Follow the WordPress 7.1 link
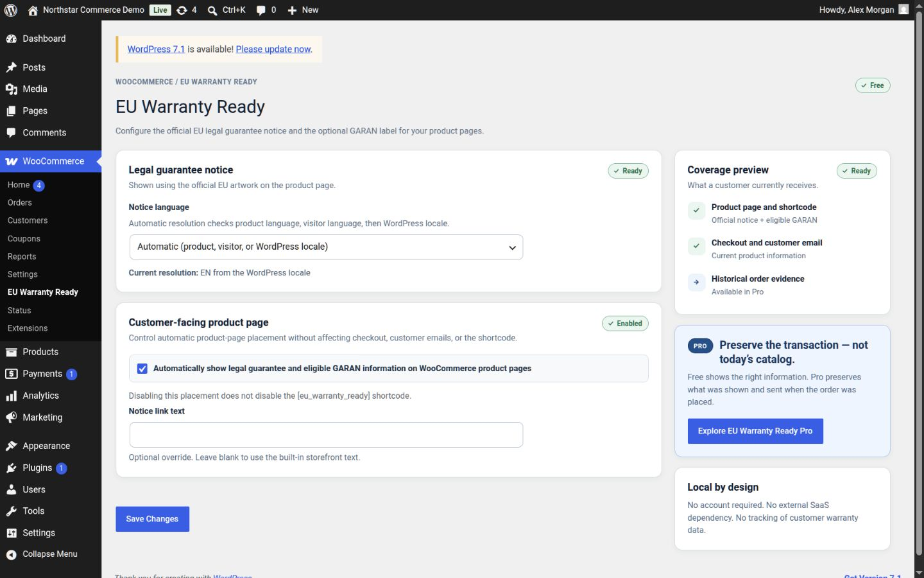The height and width of the screenshot is (578, 924). point(156,49)
